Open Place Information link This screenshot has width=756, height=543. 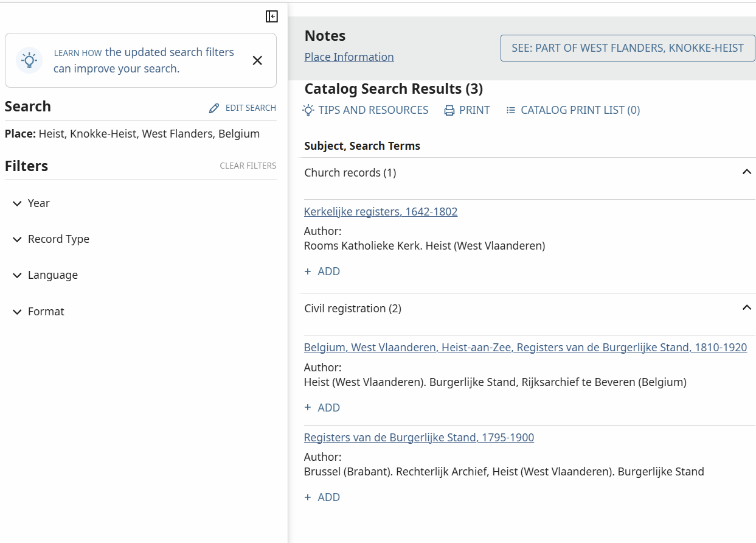(349, 57)
